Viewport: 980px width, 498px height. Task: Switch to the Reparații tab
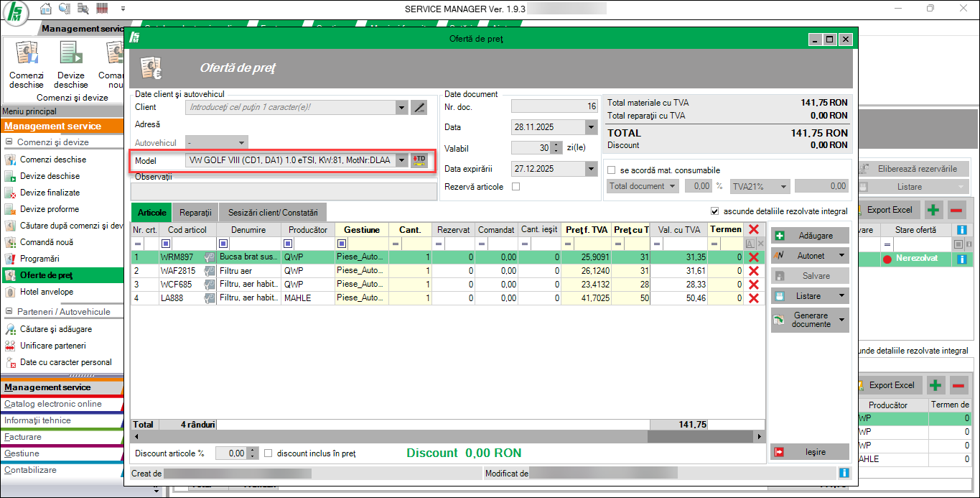click(x=195, y=213)
